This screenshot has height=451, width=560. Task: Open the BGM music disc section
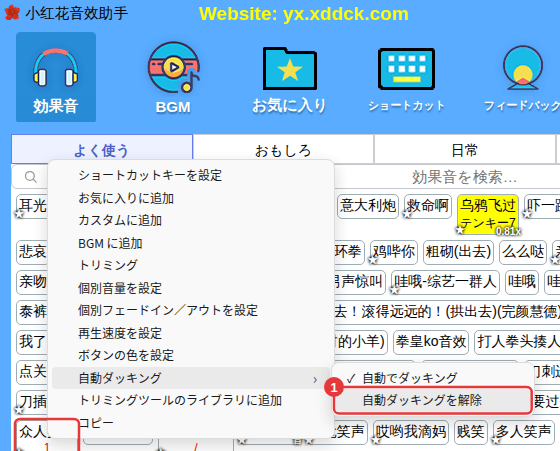[174, 77]
